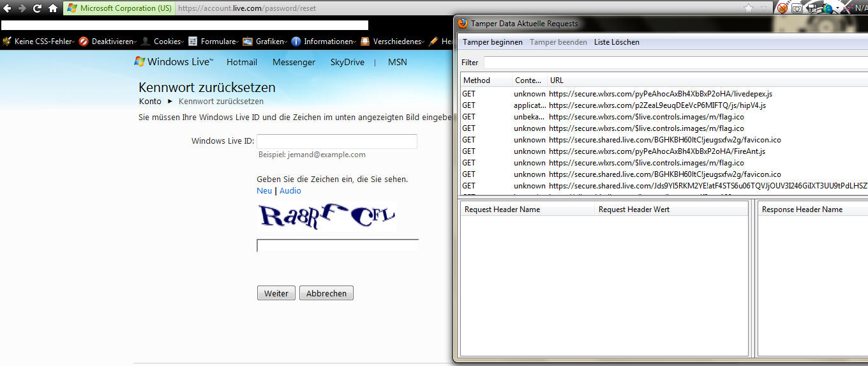Open the browser home page icon
868x366 pixels.
(53, 8)
